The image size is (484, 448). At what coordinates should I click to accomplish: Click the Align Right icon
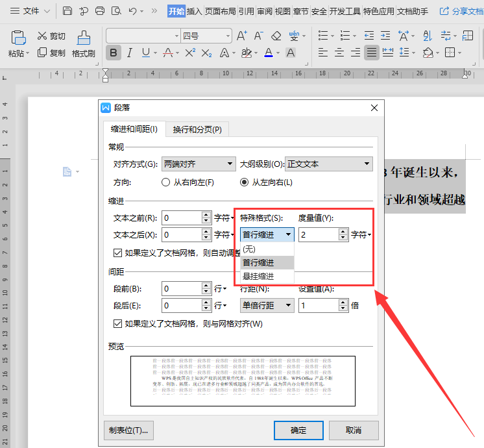click(x=356, y=53)
